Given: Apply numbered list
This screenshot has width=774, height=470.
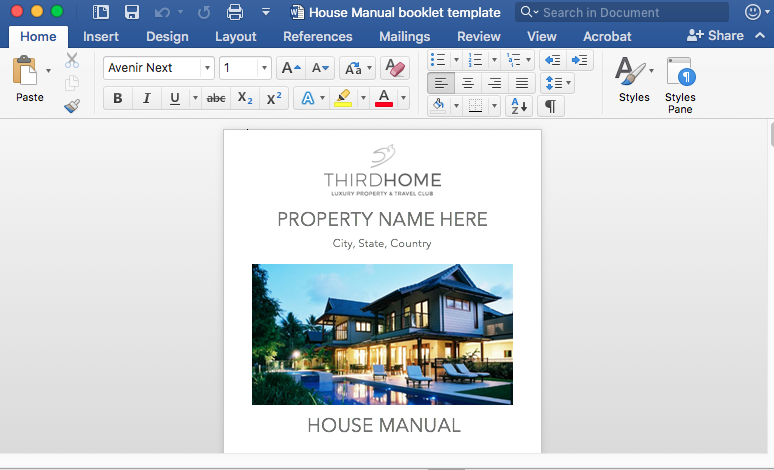Looking at the screenshot, I should pyautogui.click(x=475, y=60).
